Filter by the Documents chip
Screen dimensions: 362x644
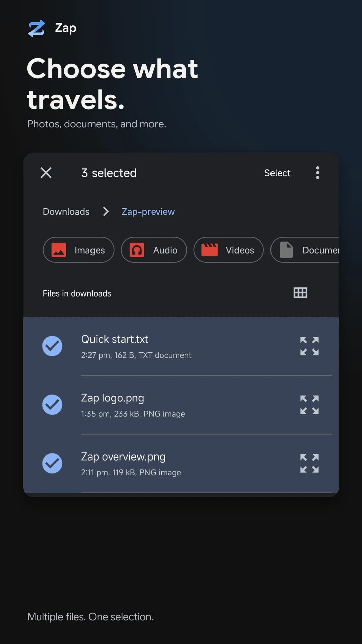click(x=304, y=250)
